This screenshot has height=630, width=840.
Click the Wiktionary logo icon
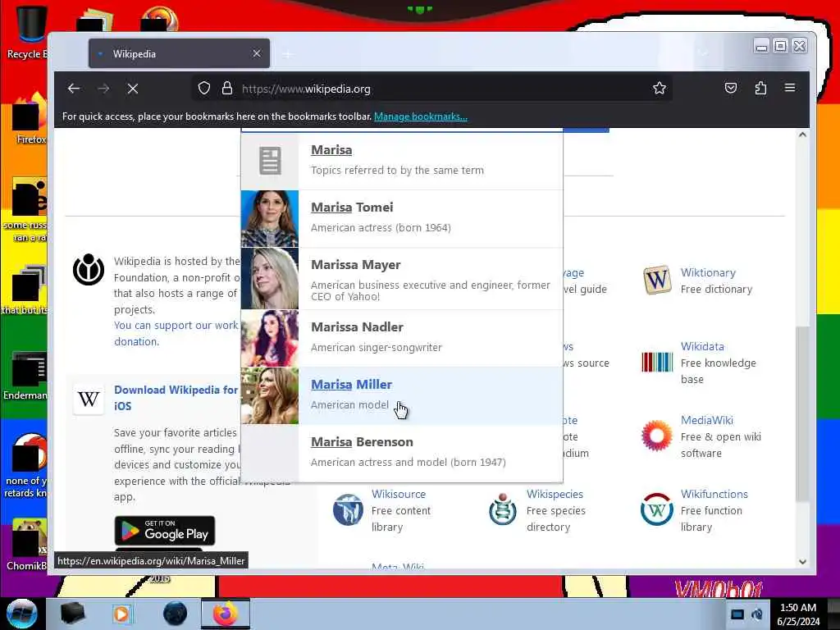(x=657, y=280)
